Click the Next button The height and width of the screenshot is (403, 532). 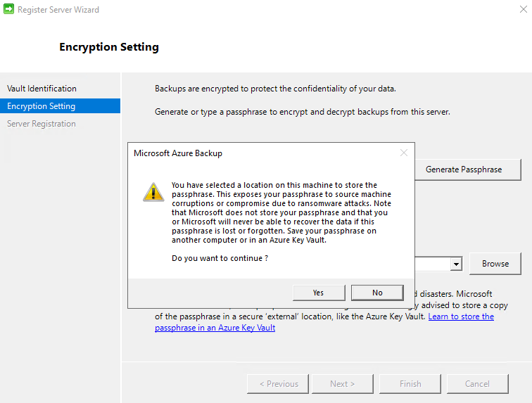coord(342,384)
